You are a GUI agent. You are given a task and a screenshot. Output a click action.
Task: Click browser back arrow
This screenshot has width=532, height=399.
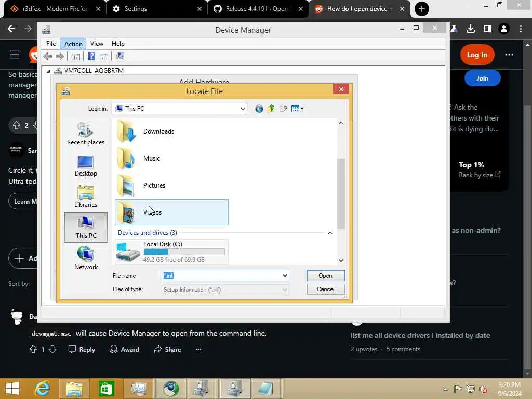pyautogui.click(x=11, y=29)
